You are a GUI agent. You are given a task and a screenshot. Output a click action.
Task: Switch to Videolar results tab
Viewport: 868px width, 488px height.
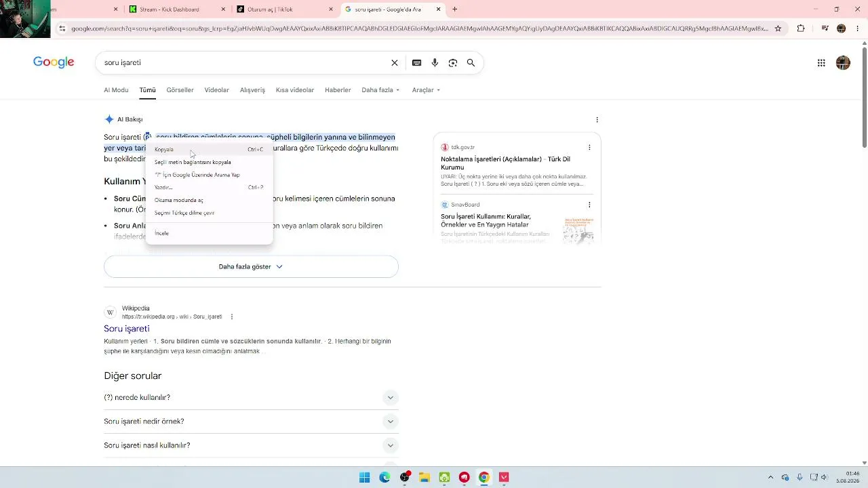pos(217,90)
